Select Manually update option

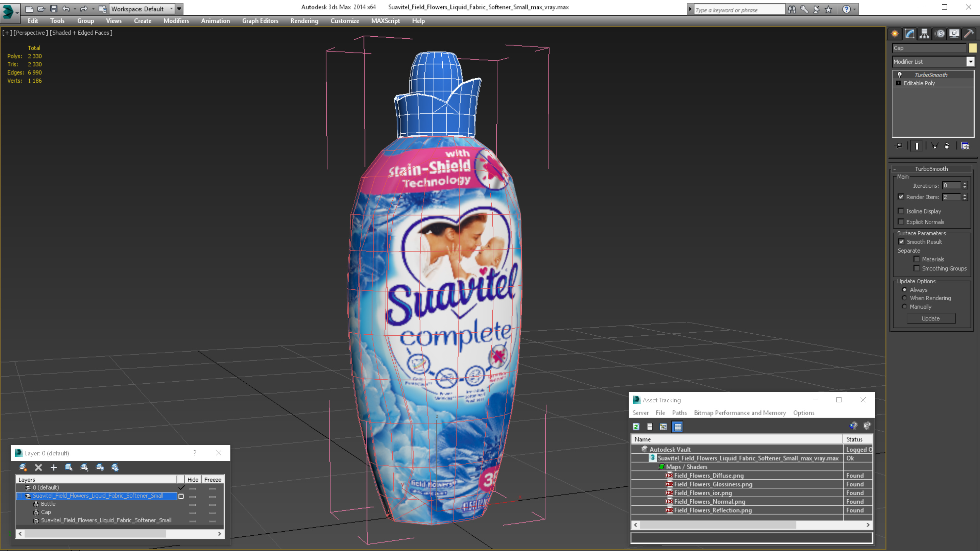[x=904, y=306]
